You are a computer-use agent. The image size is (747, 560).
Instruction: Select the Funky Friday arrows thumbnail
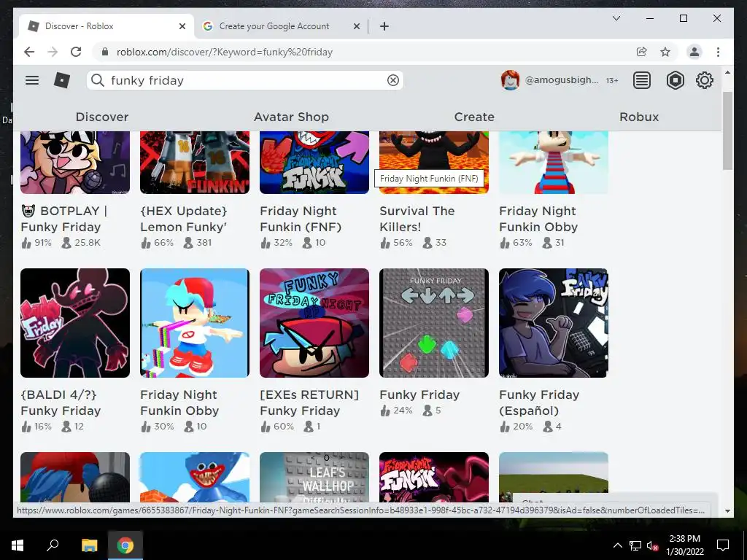[x=433, y=323]
